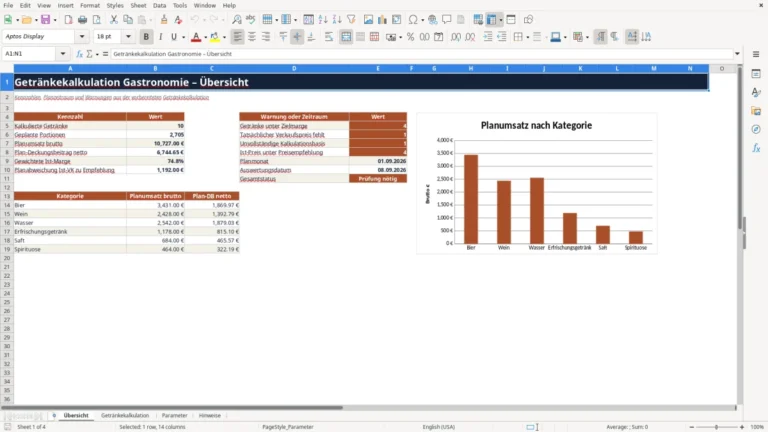Click the Spelling check abc icon
Image resolution: width=768 pixels, height=432 pixels.
pyautogui.click(x=251, y=20)
